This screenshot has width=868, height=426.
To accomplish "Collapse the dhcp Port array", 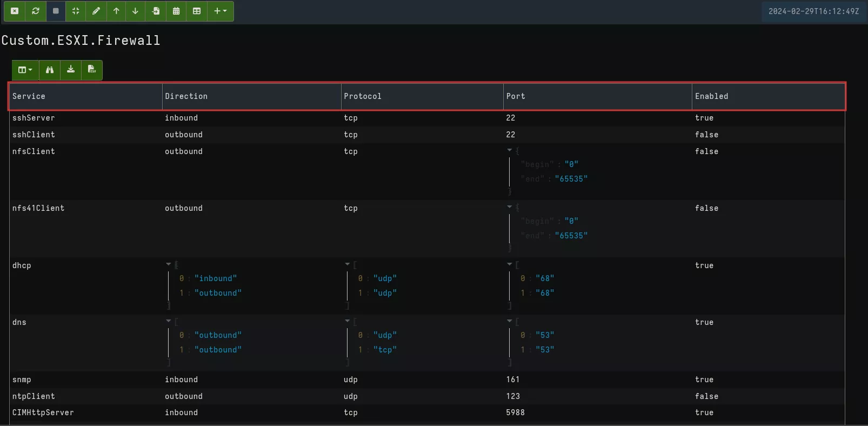I will [x=510, y=264].
